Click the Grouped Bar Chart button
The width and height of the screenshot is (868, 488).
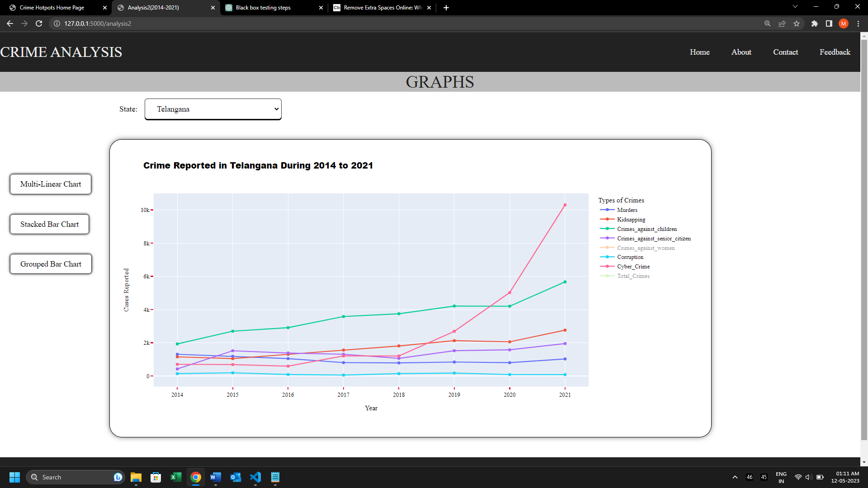(x=50, y=264)
